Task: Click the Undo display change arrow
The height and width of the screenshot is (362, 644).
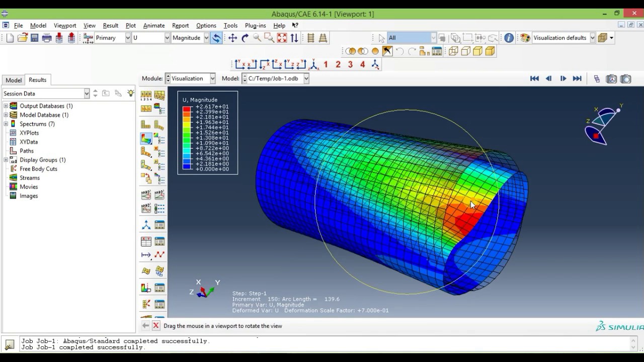Action: coord(399,51)
